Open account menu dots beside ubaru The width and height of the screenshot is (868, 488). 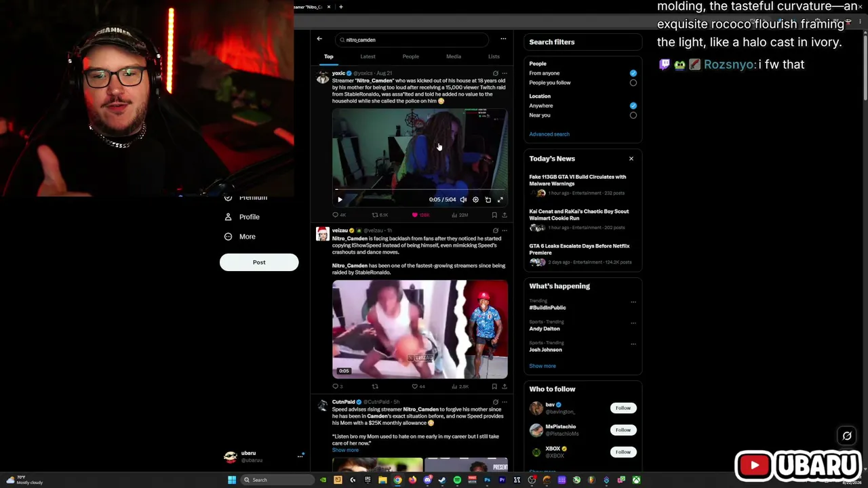(300, 456)
